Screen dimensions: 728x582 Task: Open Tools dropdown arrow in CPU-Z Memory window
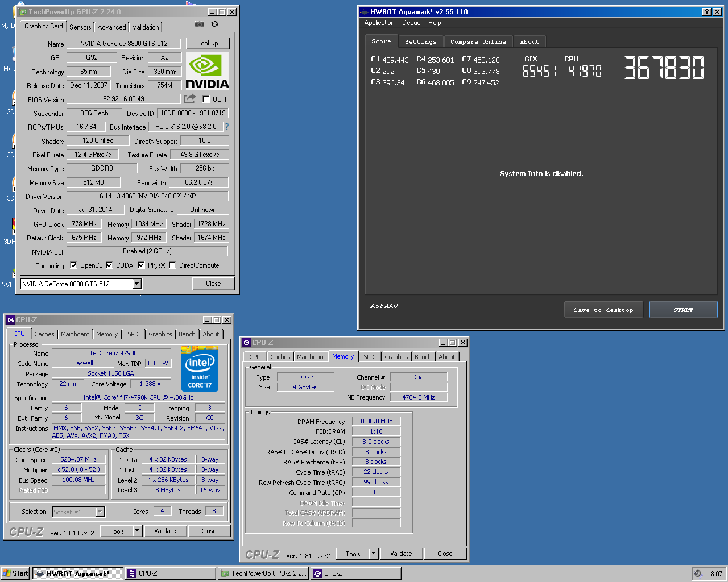[373, 554]
